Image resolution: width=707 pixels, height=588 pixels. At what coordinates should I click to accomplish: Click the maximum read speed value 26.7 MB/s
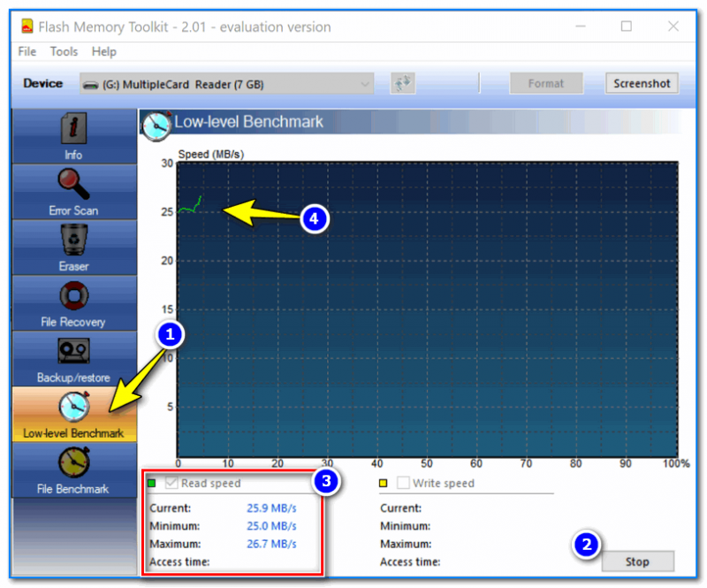[x=271, y=544]
